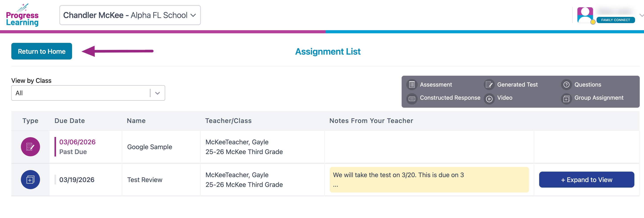
Task: Click the Expand to View button
Action: coord(586,180)
